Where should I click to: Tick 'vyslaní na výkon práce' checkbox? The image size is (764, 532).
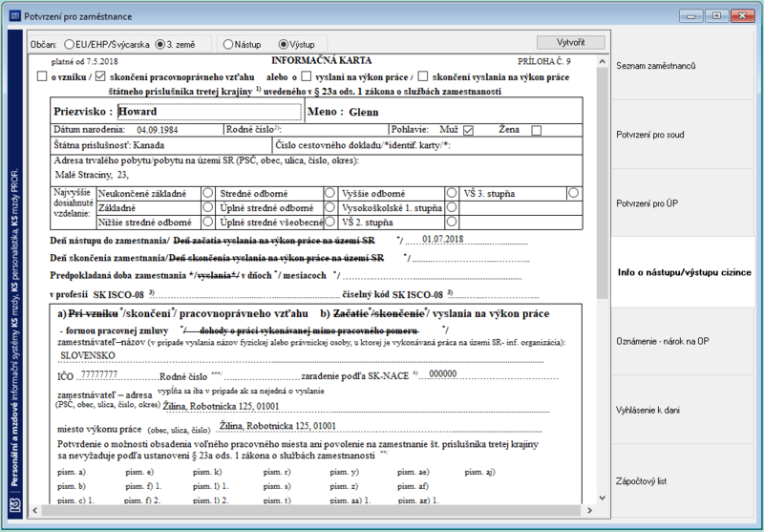point(306,76)
